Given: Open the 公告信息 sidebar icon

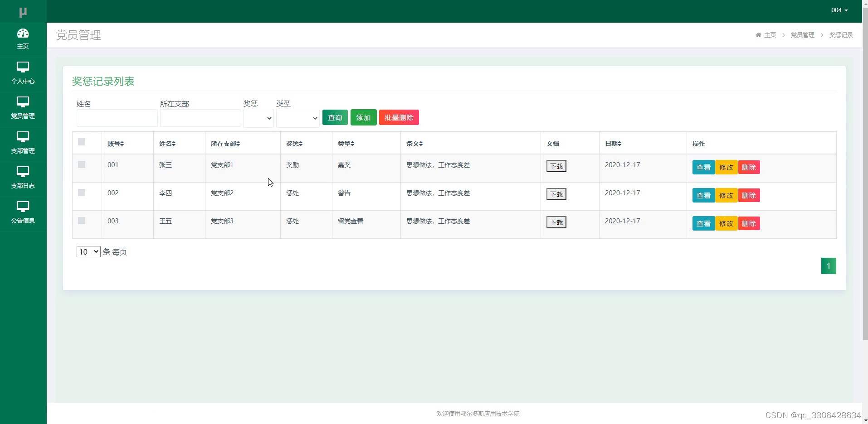Looking at the screenshot, I should [x=23, y=212].
